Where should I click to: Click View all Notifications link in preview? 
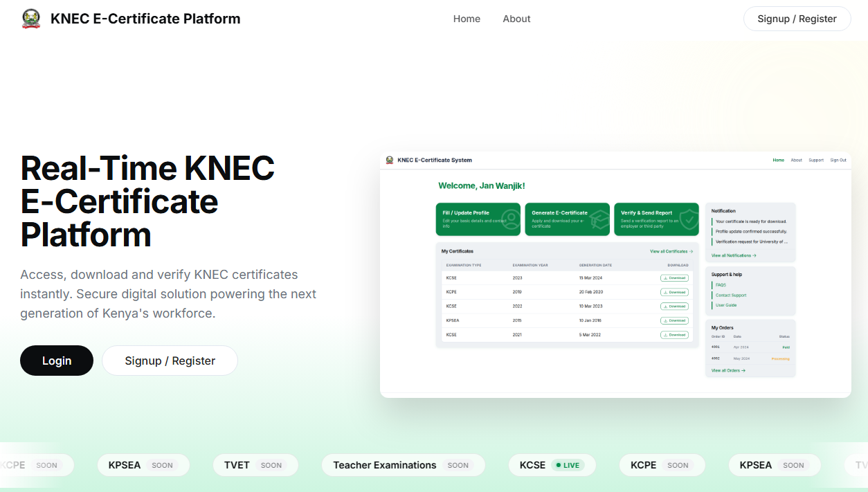tap(734, 255)
